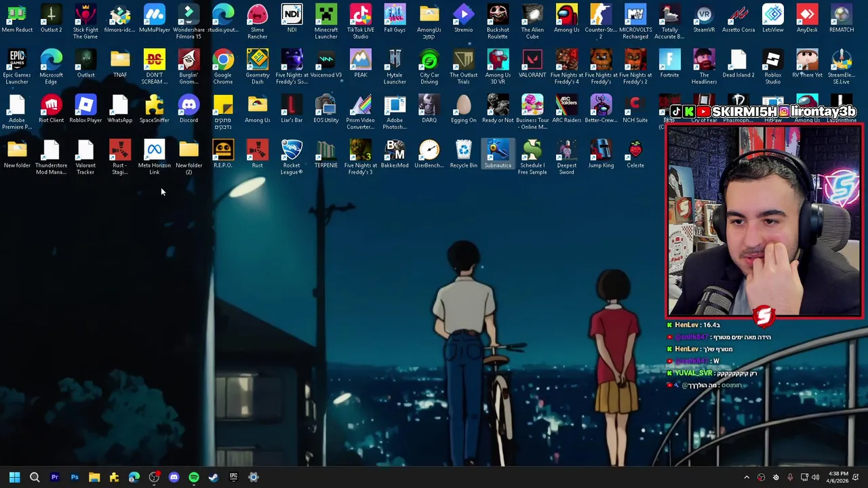Click the Counter-Strike 2 desktop icon
868x488 pixels.
[601, 22]
